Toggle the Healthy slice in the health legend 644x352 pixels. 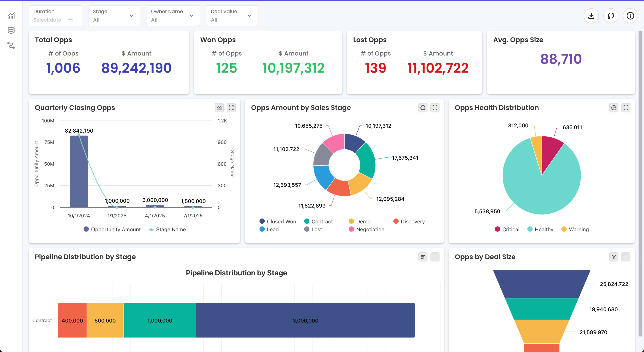pos(541,229)
